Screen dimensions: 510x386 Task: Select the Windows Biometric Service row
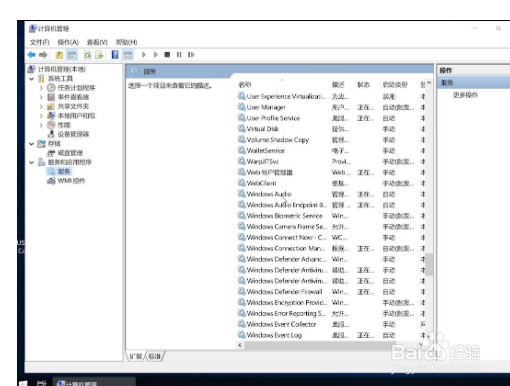pos(331,216)
